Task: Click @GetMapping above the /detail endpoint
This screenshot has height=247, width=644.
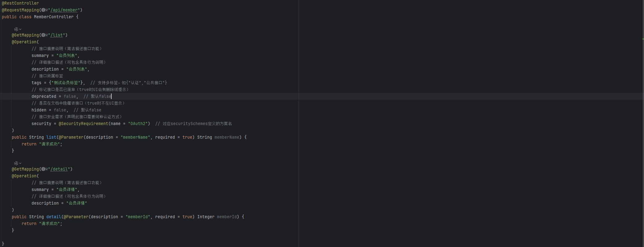Action: [x=25, y=169]
